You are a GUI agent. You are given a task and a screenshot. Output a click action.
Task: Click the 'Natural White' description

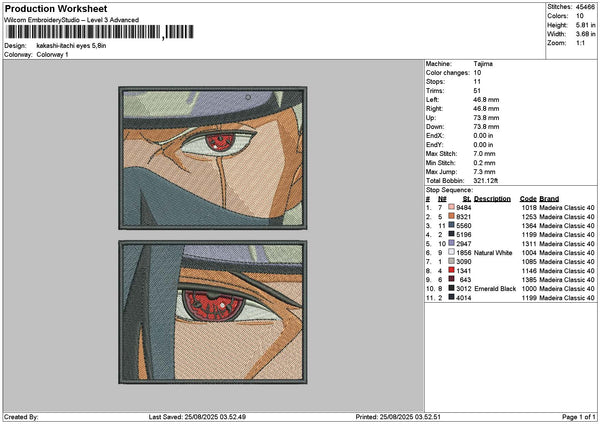493,253
